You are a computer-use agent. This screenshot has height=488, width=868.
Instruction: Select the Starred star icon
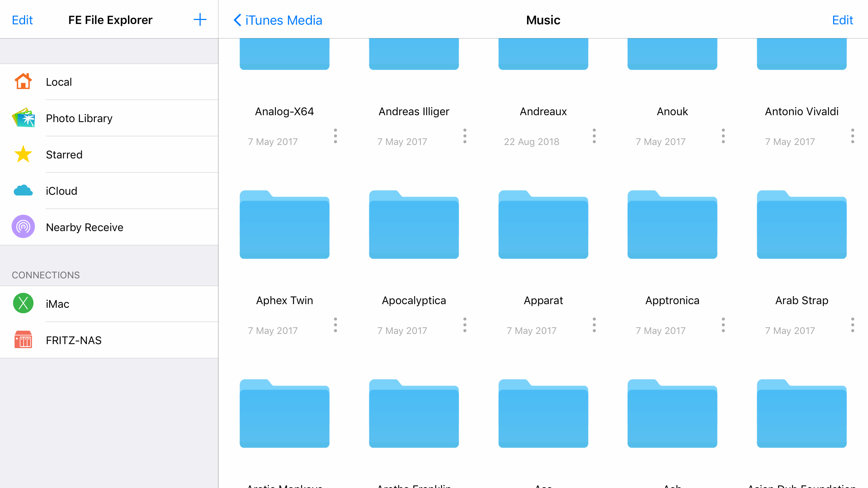23,154
